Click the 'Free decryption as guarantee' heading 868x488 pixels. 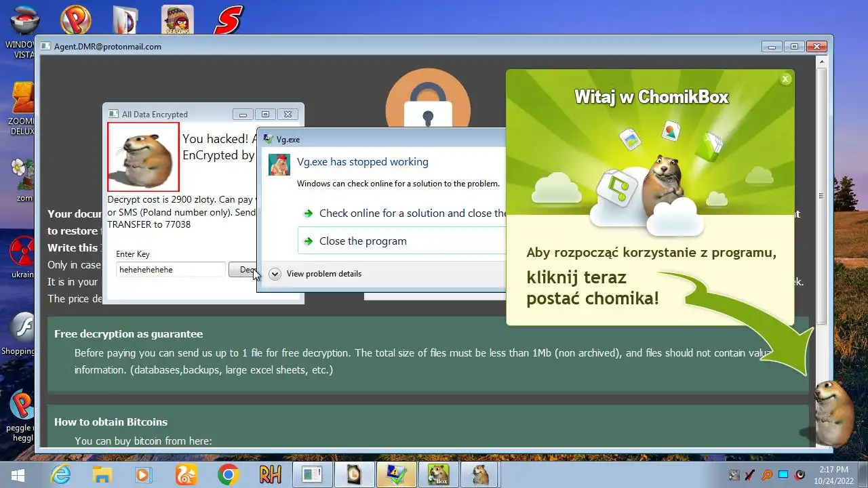129,333
